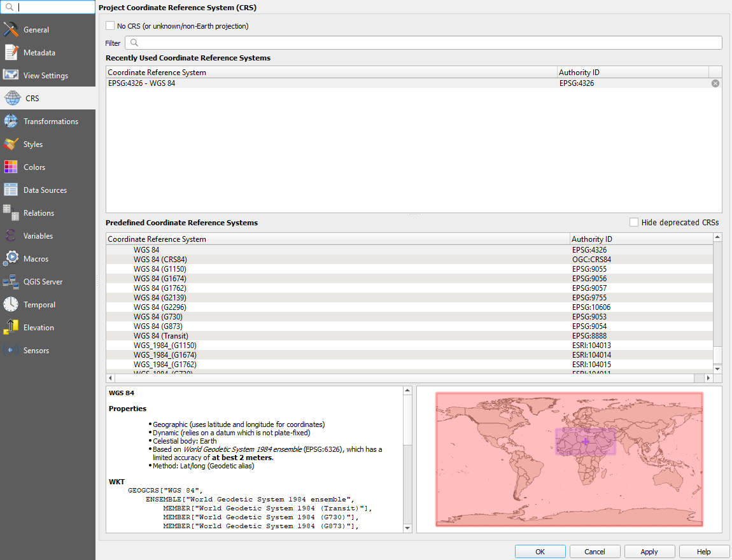Image resolution: width=732 pixels, height=560 pixels.
Task: Click predefined CRS list scroll right arrow
Action: (x=708, y=378)
